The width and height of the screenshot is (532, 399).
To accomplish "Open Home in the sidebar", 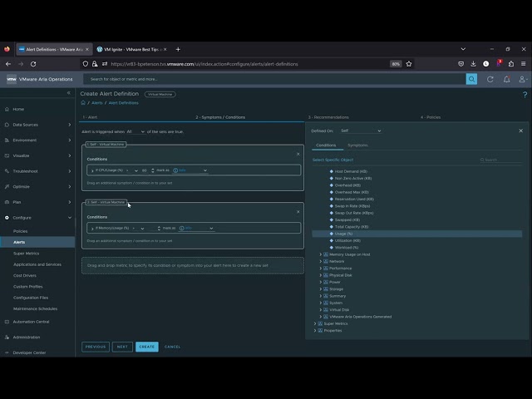I will pos(18,109).
